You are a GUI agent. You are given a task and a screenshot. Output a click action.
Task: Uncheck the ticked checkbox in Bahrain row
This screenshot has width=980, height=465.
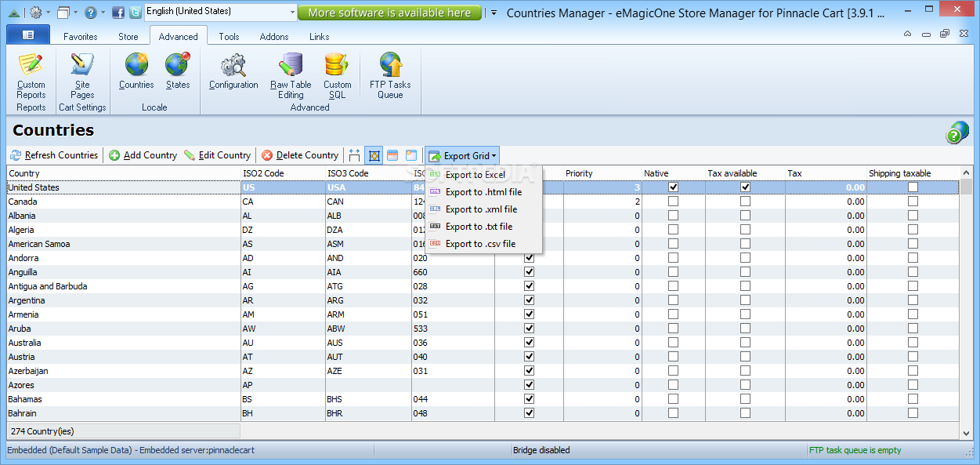pyautogui.click(x=529, y=413)
